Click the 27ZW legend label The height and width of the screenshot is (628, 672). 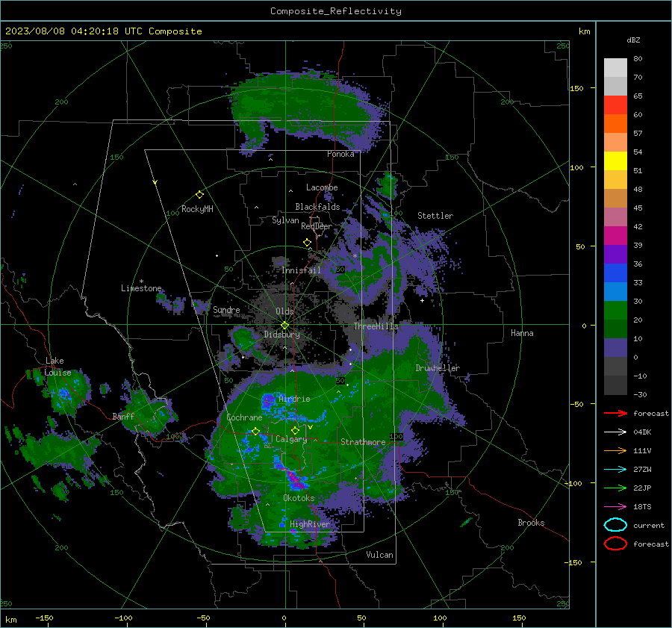coord(642,470)
